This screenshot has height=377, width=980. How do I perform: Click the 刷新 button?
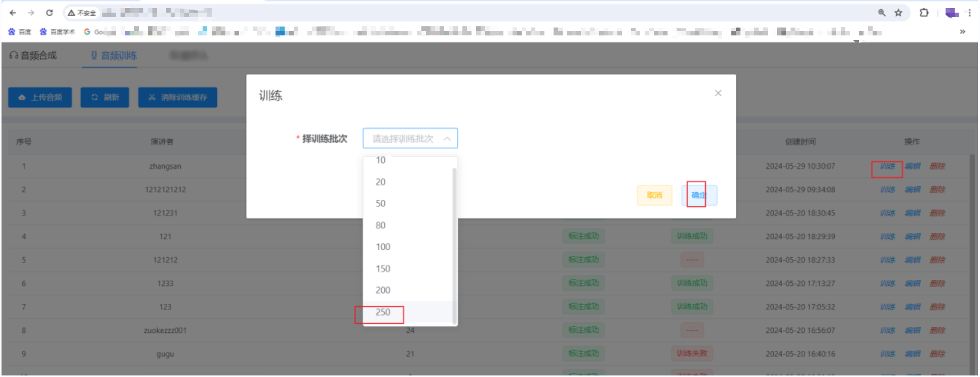105,97
